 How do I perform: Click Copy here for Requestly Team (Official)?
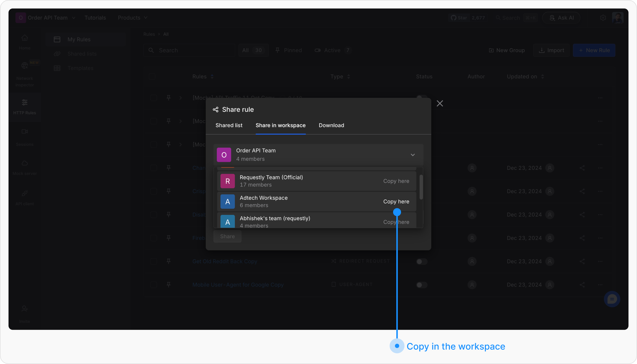[396, 181]
